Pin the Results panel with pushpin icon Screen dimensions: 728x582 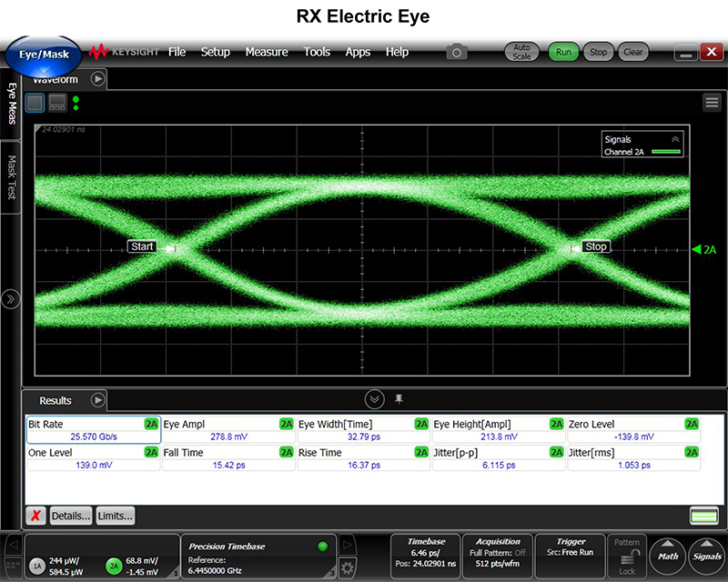398,399
